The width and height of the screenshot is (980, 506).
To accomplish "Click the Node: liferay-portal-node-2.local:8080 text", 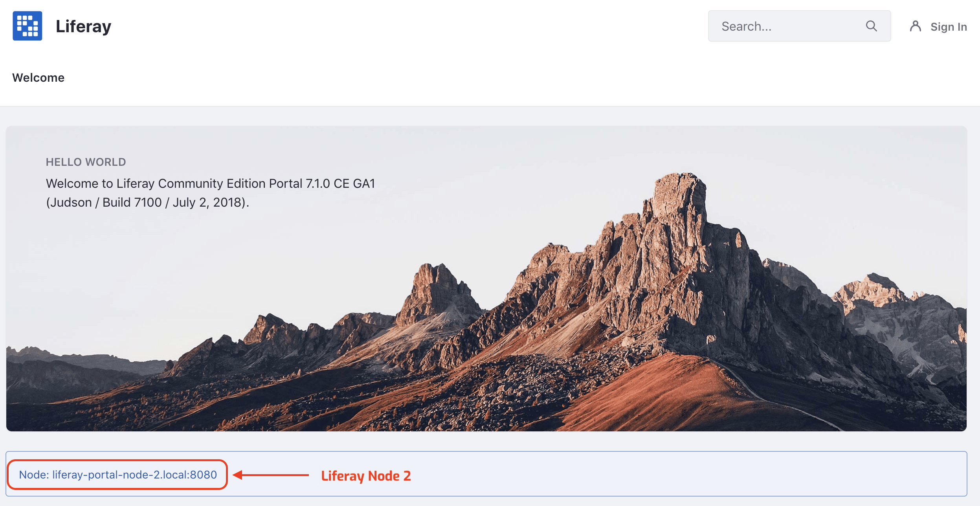I will coord(118,475).
